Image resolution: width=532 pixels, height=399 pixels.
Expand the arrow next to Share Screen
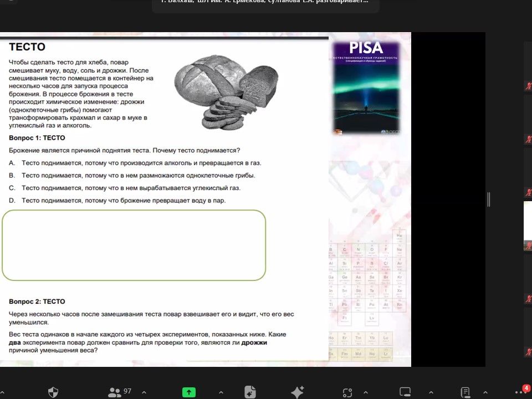tap(221, 392)
